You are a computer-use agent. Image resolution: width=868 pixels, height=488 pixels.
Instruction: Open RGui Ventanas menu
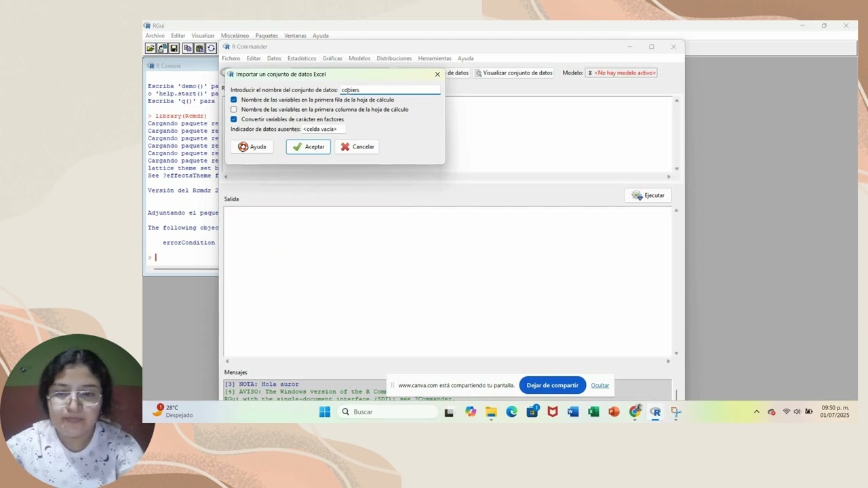(x=295, y=36)
